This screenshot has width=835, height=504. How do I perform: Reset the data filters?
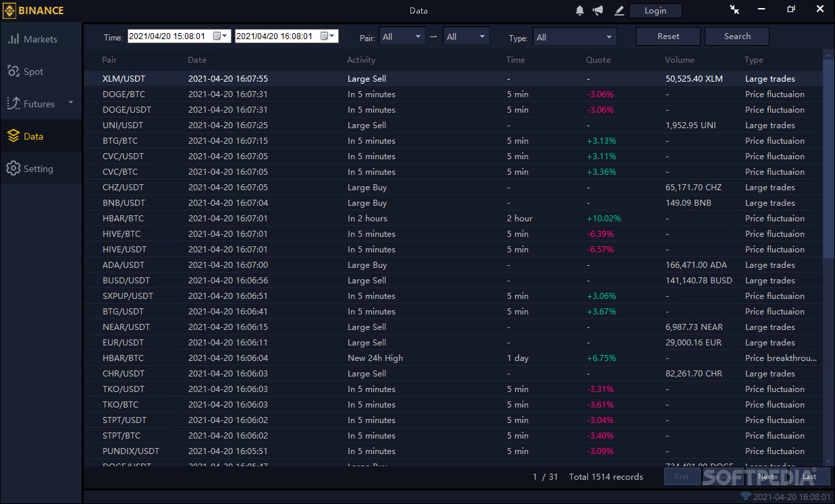coord(669,36)
